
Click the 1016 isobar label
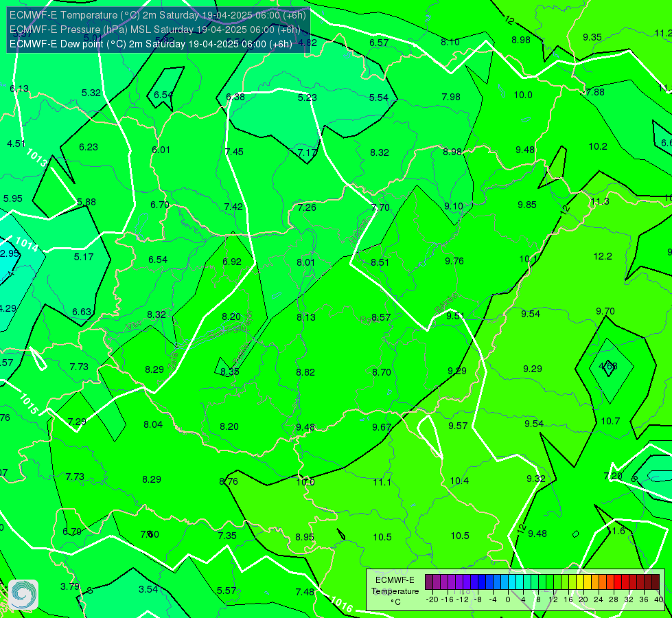(342, 605)
